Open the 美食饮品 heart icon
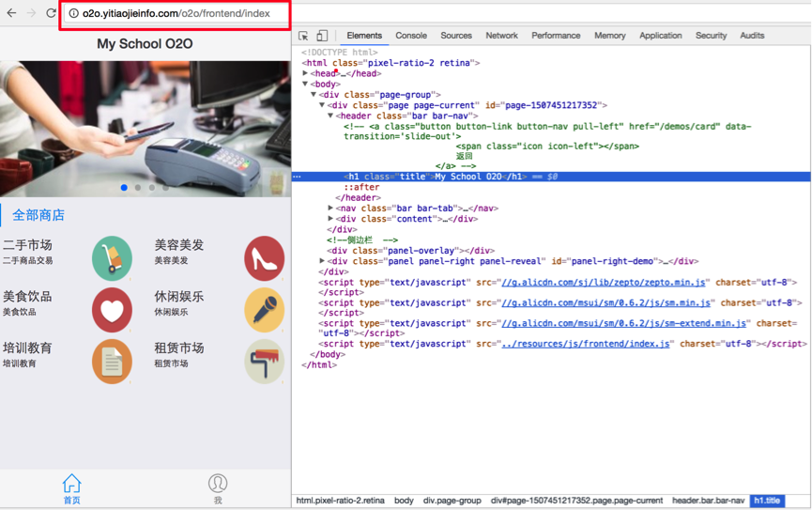Viewport: 812px width, 510px height. click(x=112, y=310)
